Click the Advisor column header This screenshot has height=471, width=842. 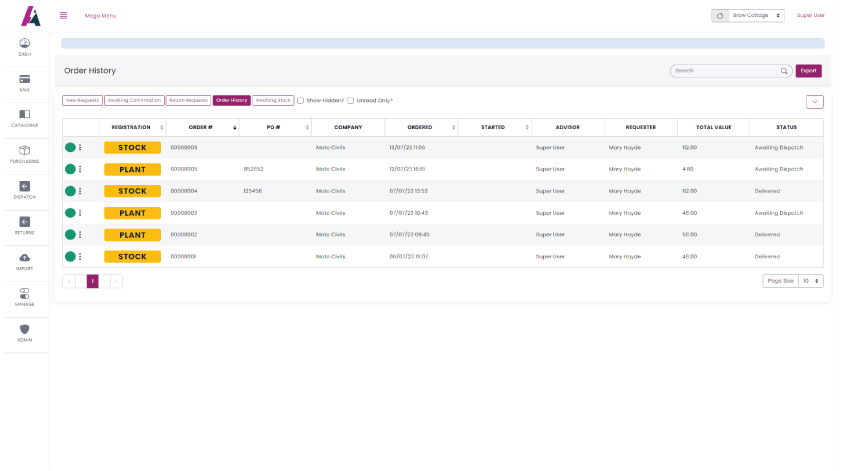(567, 127)
